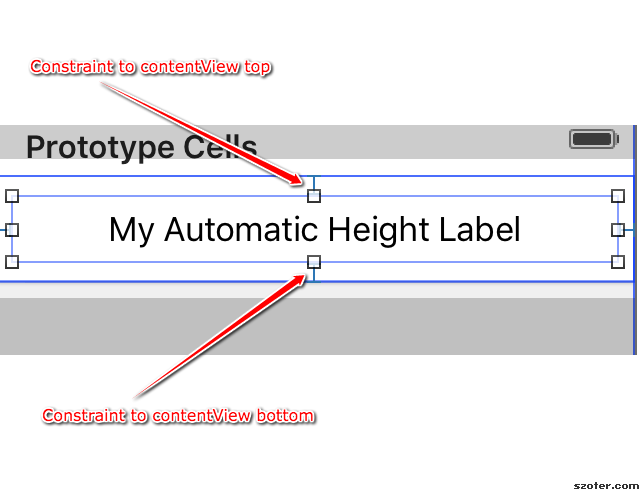640x491 pixels.
Task: Click the "Constraint to contentView top" annotation
Action: 151,67
